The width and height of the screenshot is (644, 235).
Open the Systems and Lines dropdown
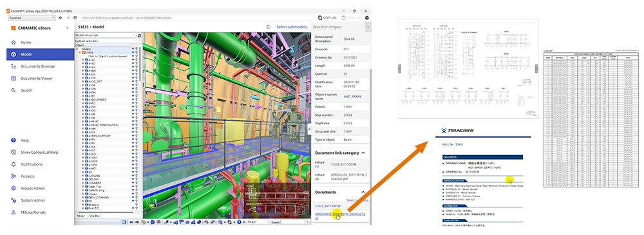click(x=108, y=41)
